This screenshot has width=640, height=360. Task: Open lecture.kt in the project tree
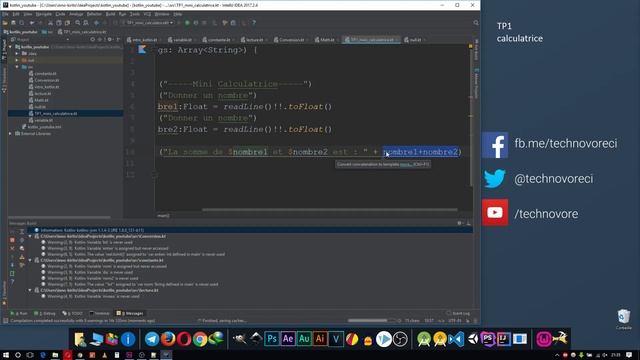42,93
